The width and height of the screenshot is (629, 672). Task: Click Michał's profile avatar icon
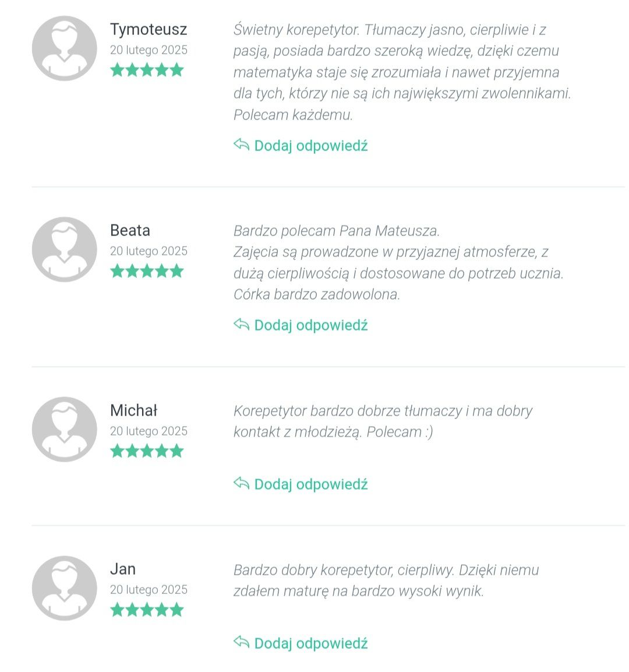click(64, 429)
